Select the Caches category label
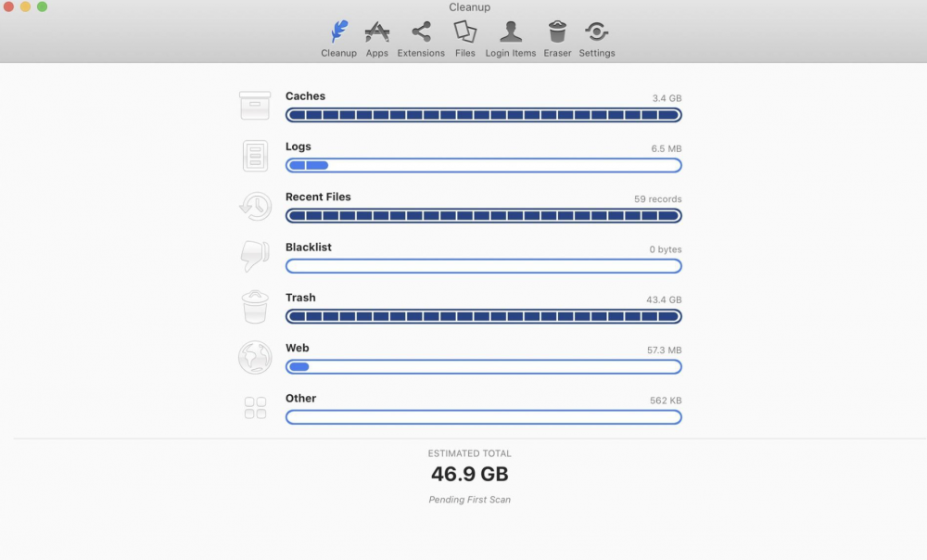The width and height of the screenshot is (927, 560). click(305, 95)
